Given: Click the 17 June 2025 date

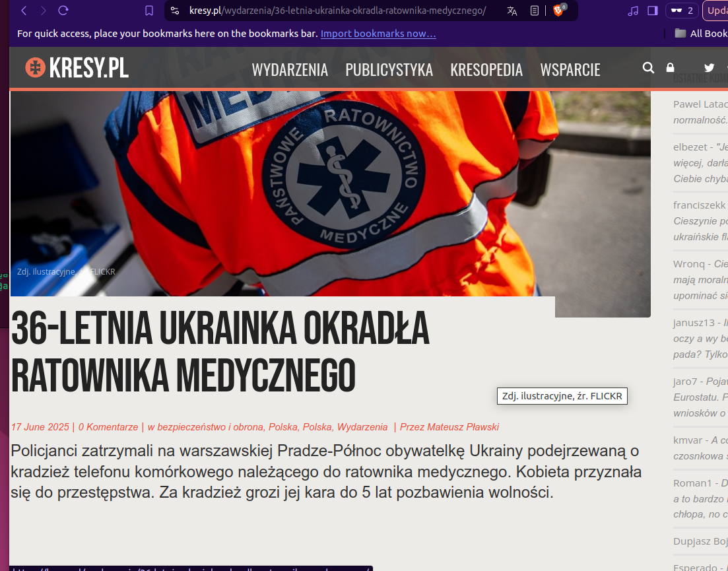Looking at the screenshot, I should (x=40, y=427).
